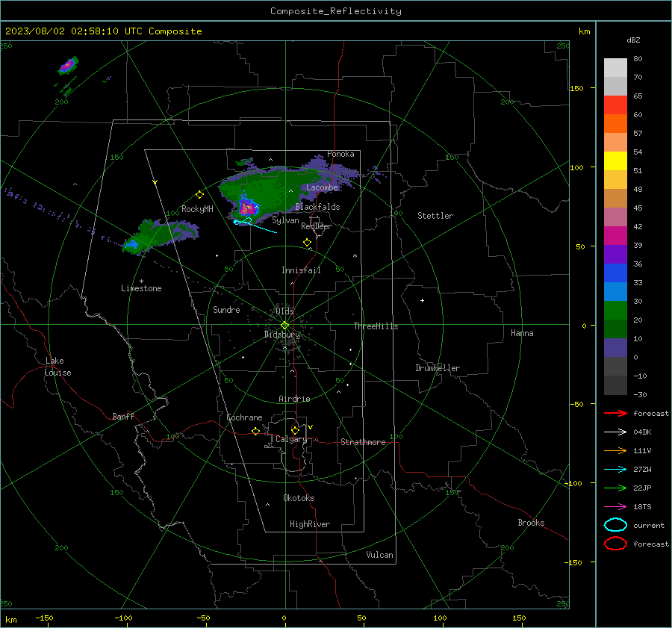Screen dimensions: 672x628
Task: Click the Cochrane label on the map
Action: pyautogui.click(x=244, y=417)
